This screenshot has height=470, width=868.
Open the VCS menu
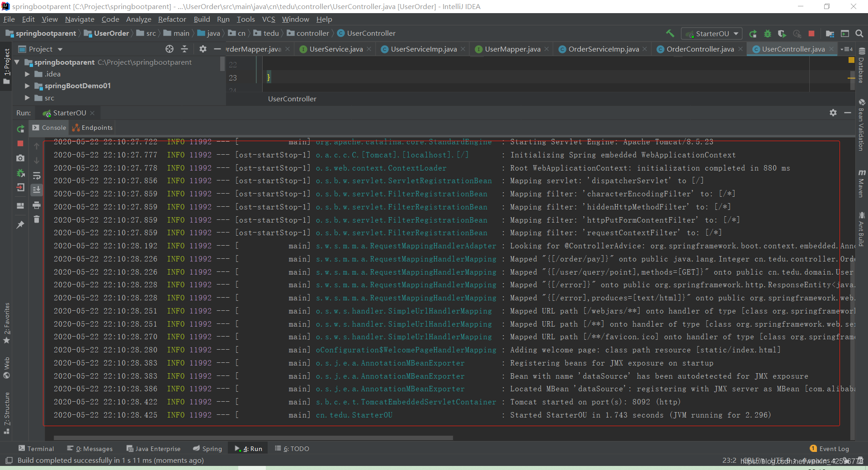tap(269, 19)
